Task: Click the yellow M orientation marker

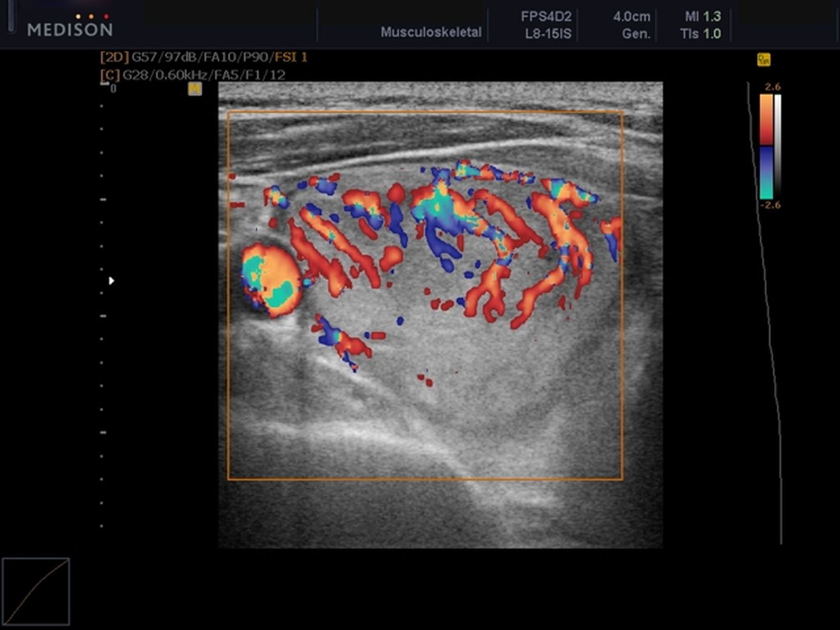Action: click(x=194, y=89)
